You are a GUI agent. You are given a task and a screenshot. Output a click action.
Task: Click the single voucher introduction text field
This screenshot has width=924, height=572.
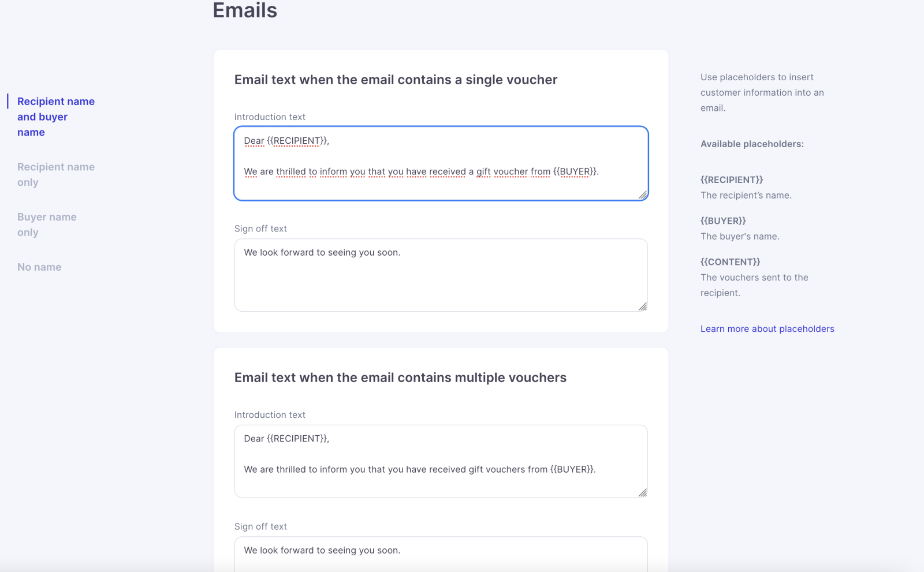click(441, 163)
